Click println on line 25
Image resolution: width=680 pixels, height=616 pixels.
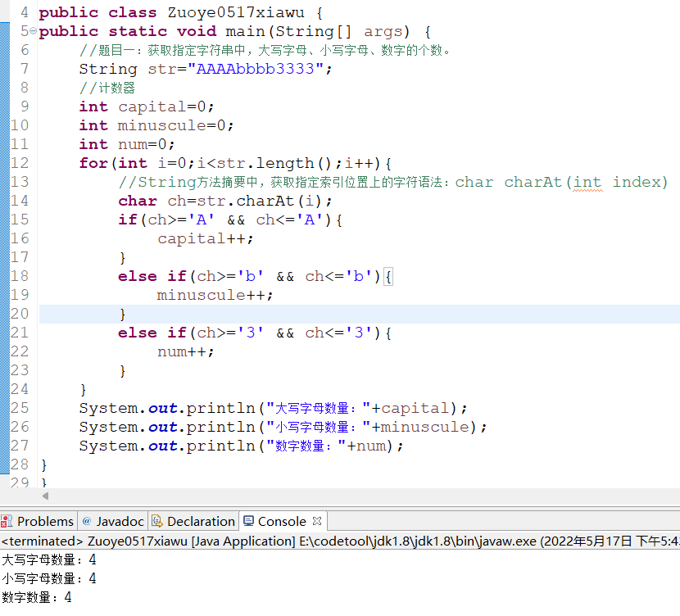point(220,409)
